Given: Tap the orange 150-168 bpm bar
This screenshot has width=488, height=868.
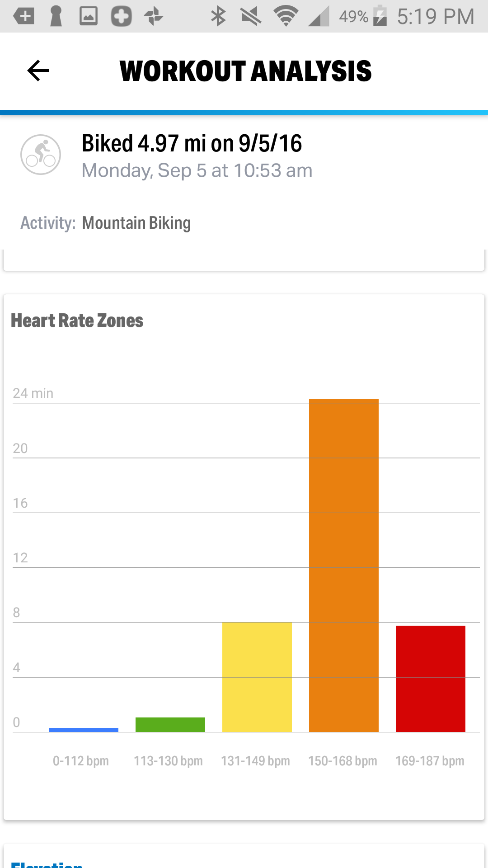Looking at the screenshot, I should pyautogui.click(x=343, y=565).
